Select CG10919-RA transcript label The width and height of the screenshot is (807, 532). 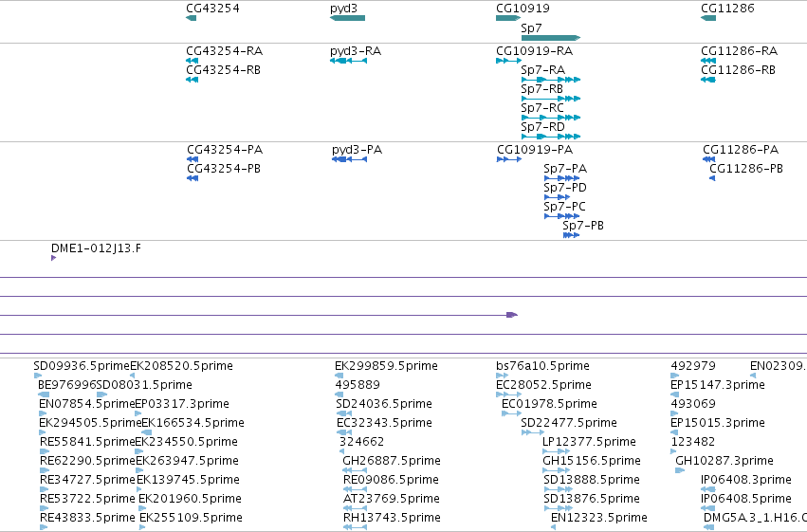tap(534, 51)
